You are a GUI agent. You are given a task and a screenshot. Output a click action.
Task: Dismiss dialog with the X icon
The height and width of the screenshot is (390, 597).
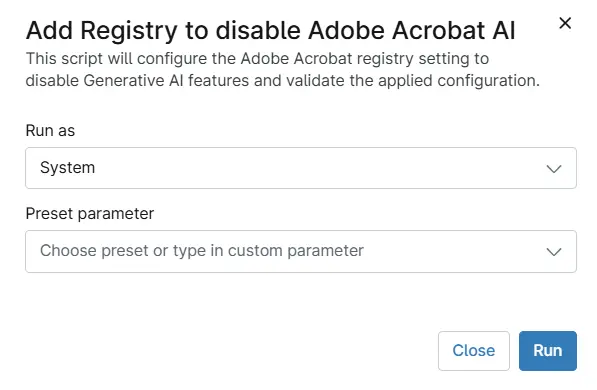565,23
